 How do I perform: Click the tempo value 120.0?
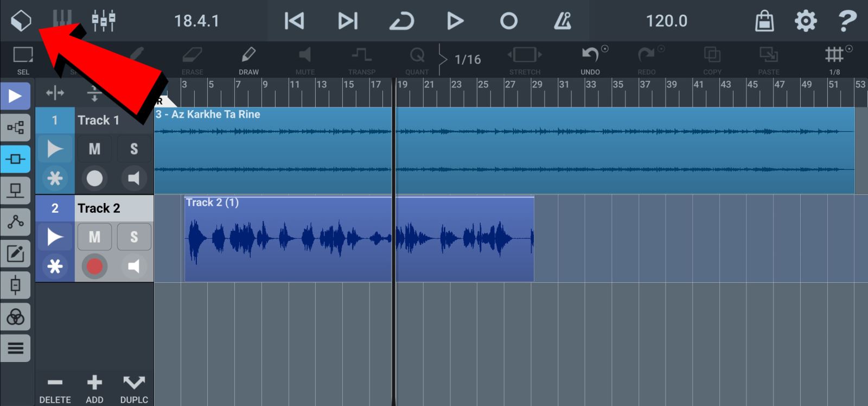666,21
